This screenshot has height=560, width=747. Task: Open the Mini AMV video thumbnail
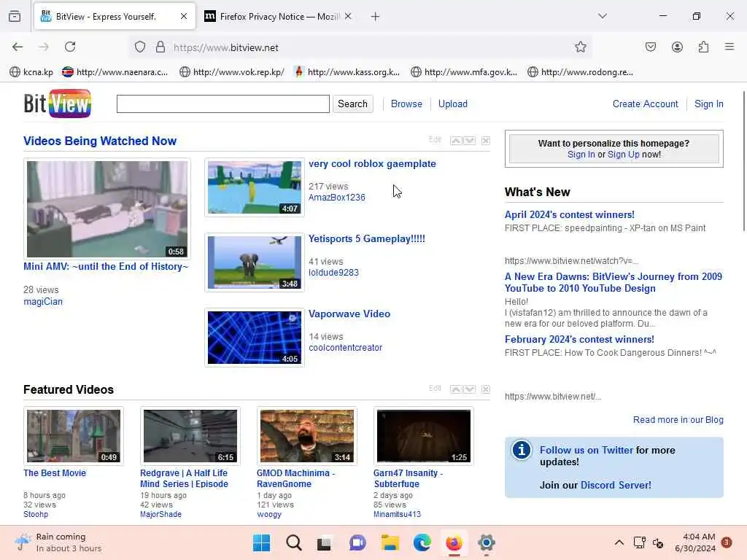107,209
